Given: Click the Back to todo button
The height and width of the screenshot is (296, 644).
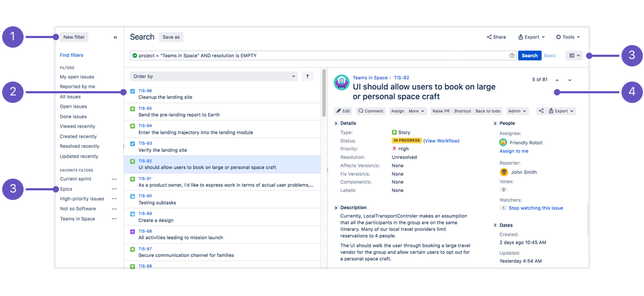Looking at the screenshot, I should 488,111.
